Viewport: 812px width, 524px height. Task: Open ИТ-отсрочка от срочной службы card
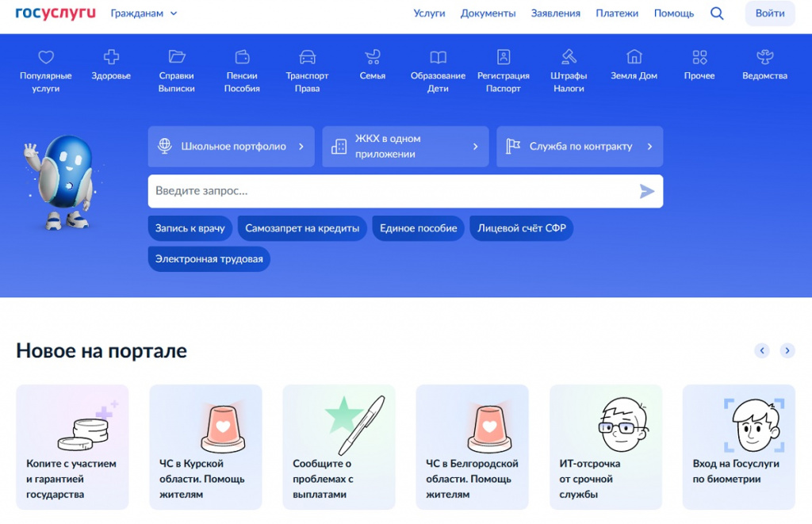click(606, 447)
